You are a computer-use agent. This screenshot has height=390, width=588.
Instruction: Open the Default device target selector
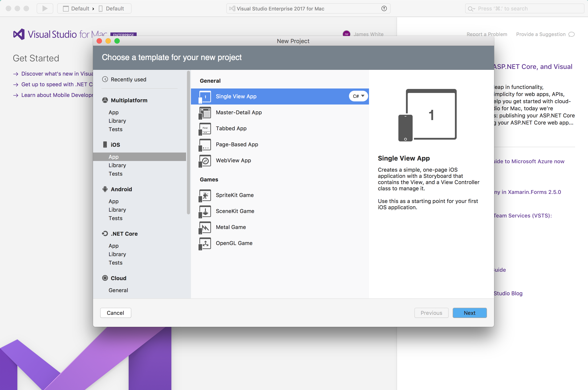(x=112, y=8)
